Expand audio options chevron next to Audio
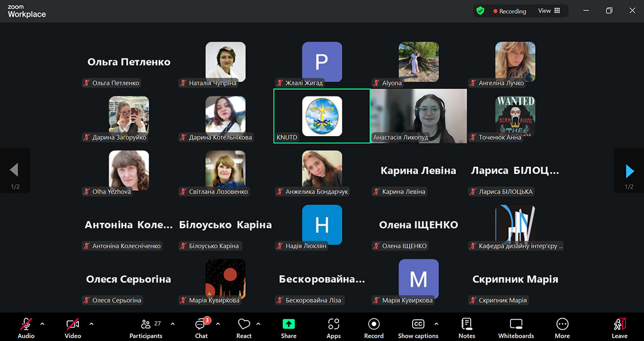Screen dimensions: 644x341 42,324
